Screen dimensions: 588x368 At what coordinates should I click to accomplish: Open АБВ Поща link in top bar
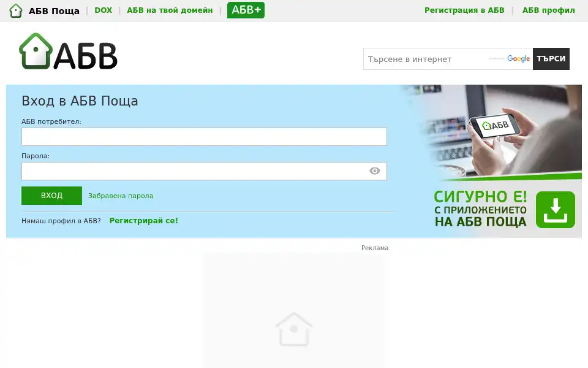pos(54,11)
